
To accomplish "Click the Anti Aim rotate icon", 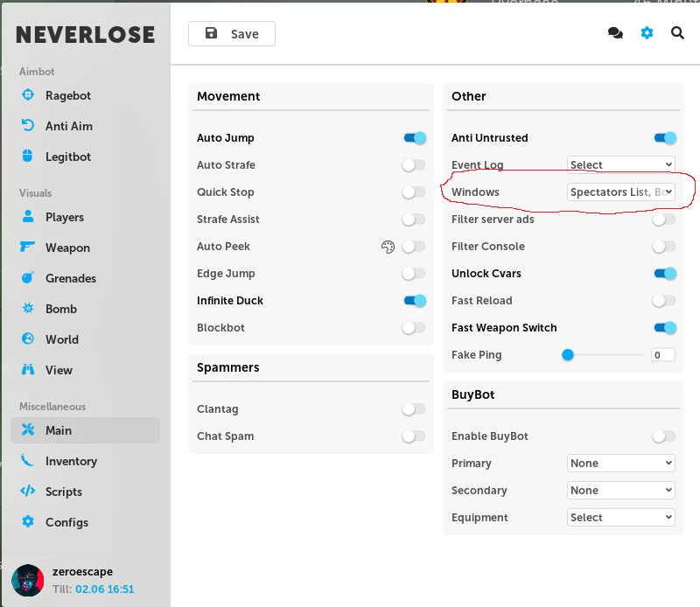I will point(28,125).
